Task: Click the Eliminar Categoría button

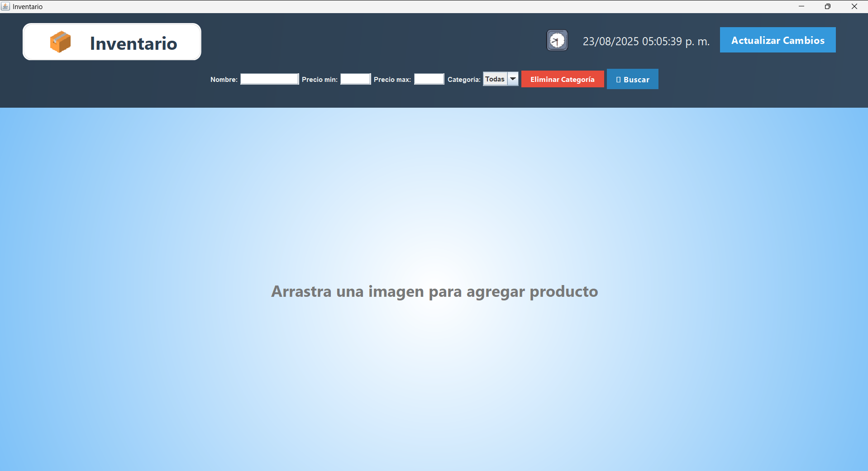Action: 563,79
